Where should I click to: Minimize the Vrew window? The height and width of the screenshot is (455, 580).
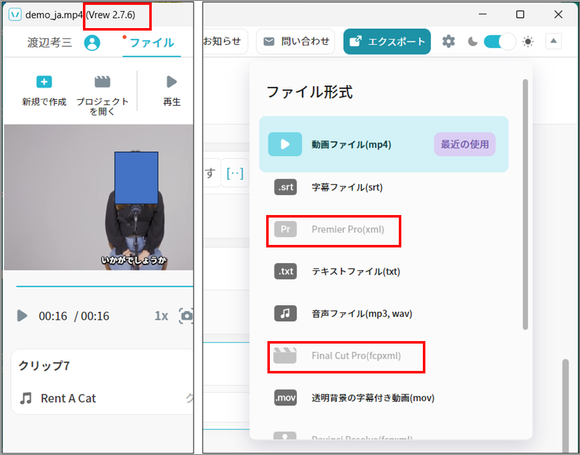point(482,14)
